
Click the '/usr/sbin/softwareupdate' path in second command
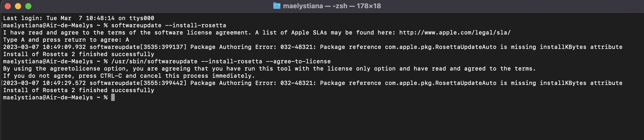pyautogui.click(x=154, y=61)
